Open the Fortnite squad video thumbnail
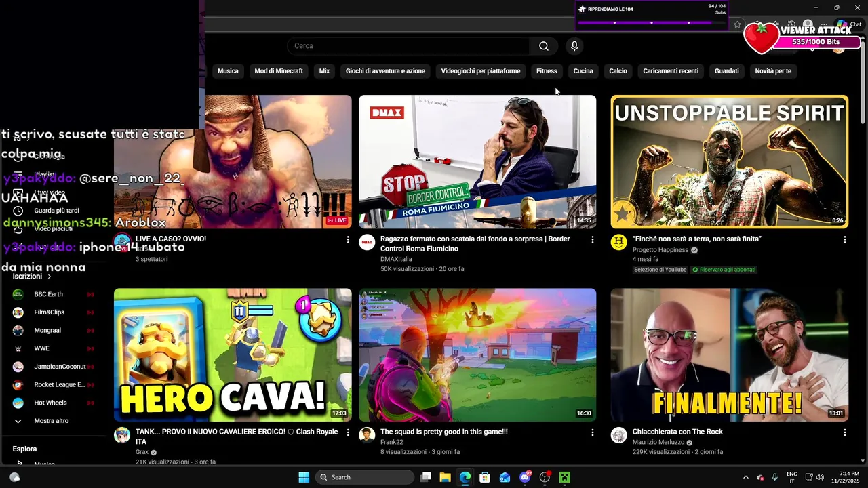 [477, 355]
